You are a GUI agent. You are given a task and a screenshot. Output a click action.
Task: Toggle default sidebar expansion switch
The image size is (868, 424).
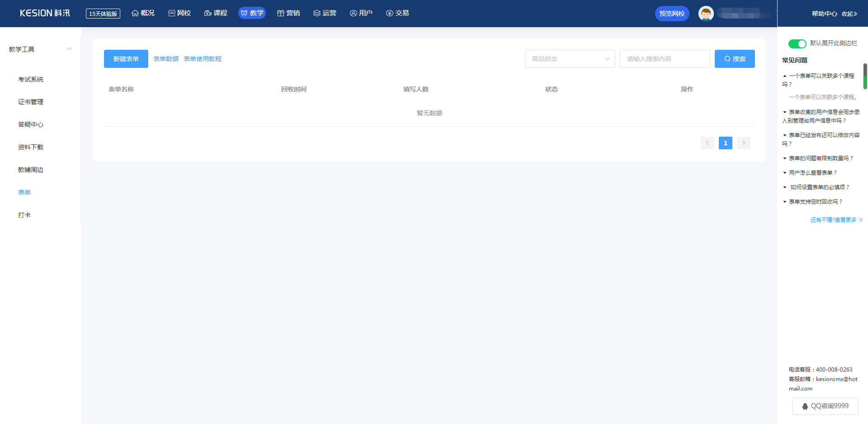(x=797, y=43)
